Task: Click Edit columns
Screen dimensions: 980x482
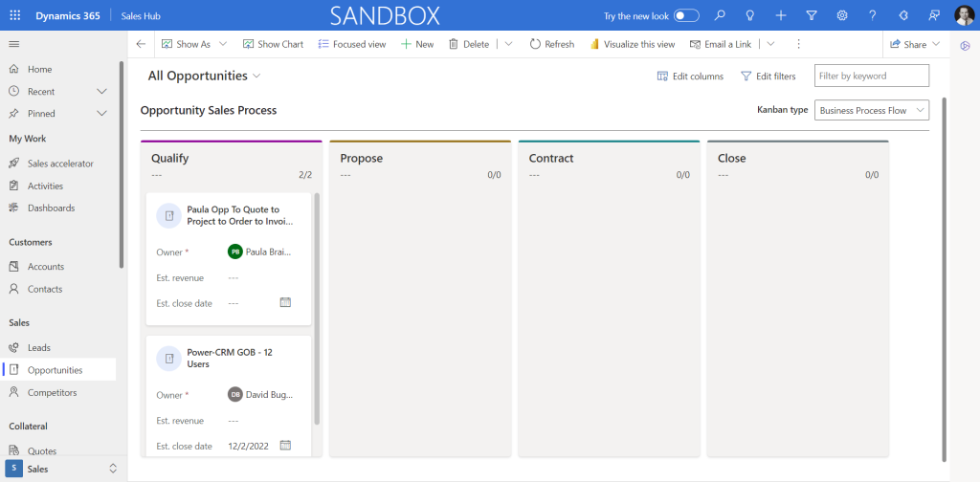Action: tap(690, 77)
